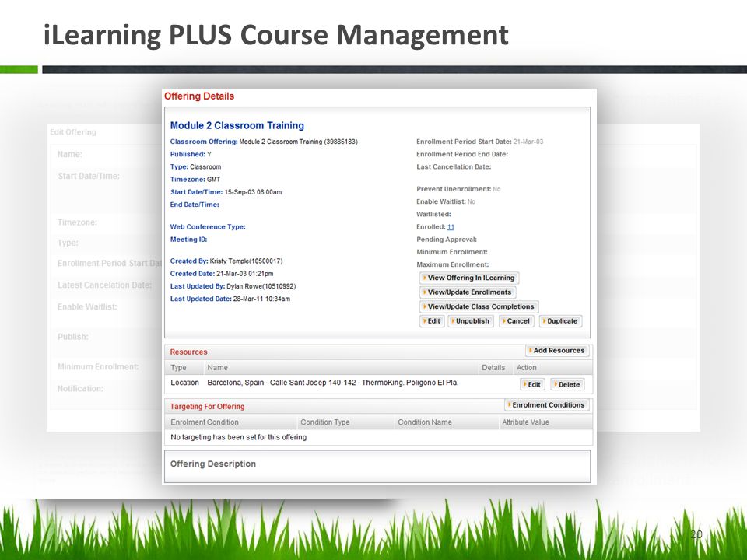The height and width of the screenshot is (560, 747).
Task: Click creator name 'Kristy Temple(10500017)'
Action: pos(247,261)
